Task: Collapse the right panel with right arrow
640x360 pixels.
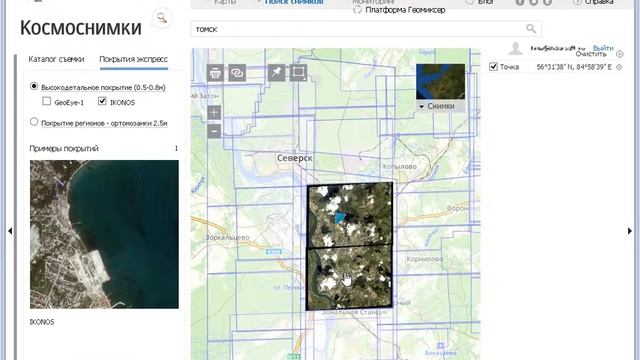Action: (x=629, y=231)
